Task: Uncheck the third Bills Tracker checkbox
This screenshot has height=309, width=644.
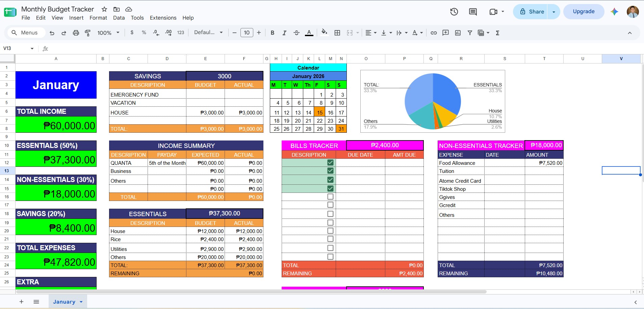Action: click(x=330, y=180)
